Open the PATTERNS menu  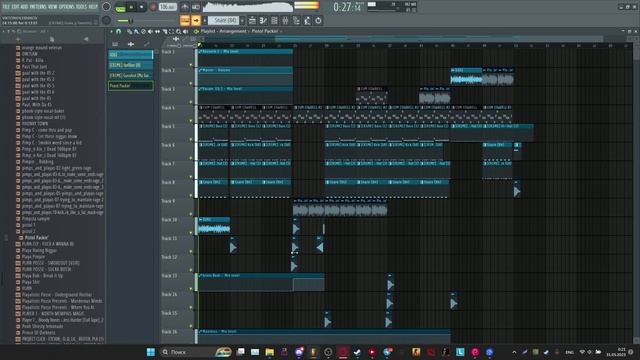38,7
